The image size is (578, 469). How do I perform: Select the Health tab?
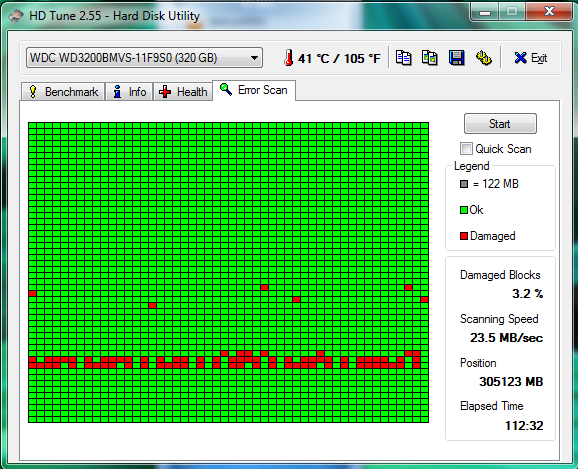pos(183,91)
